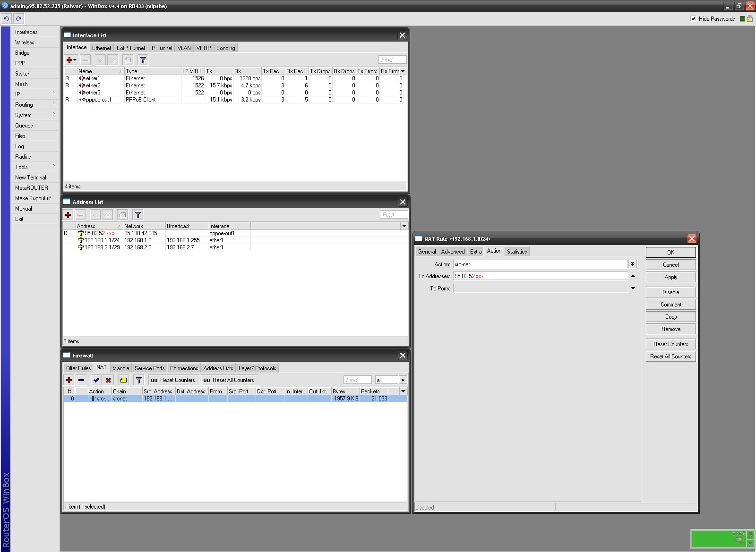Select the pppoe-out1 row in Interface List
The width and height of the screenshot is (756, 552).
235,100
